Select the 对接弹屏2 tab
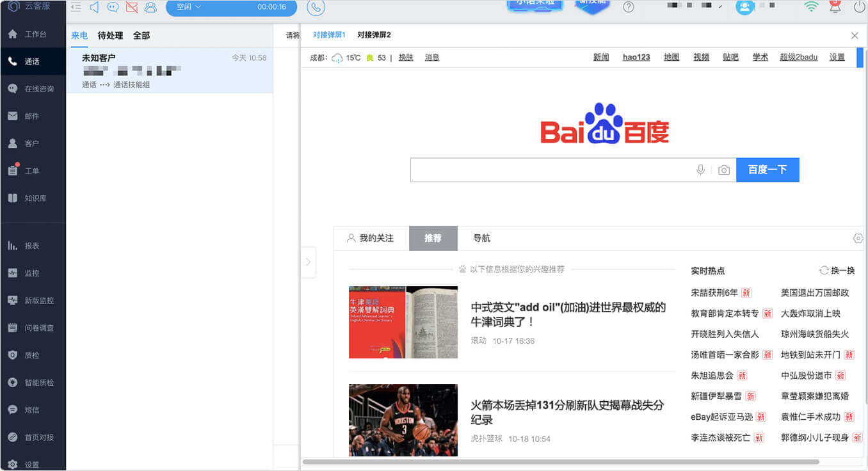Image resolution: width=868 pixels, height=471 pixels. tap(374, 35)
